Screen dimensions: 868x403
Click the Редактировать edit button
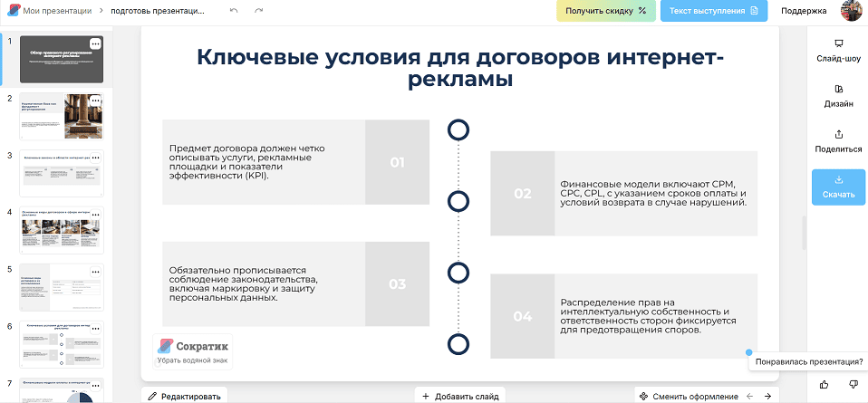(x=184, y=397)
